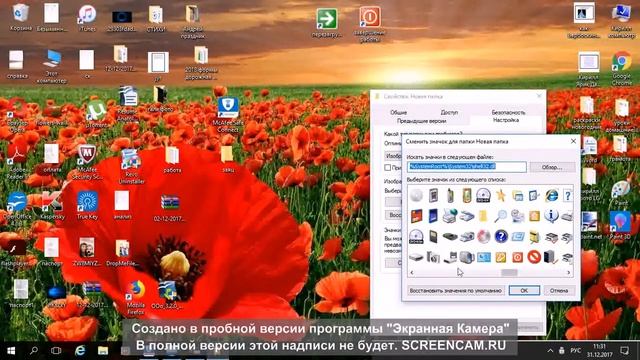Select the info speech balloon icon
Image resolution: width=640 pixels, height=360 pixels.
tap(551, 216)
